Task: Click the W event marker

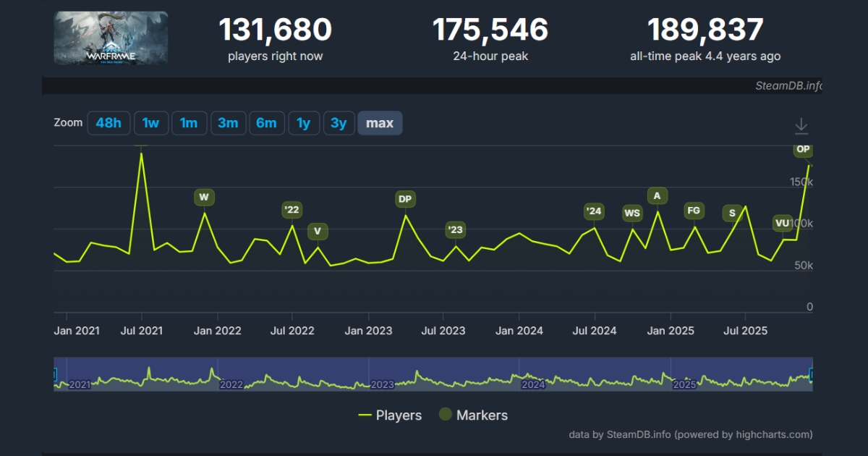Action: (204, 197)
